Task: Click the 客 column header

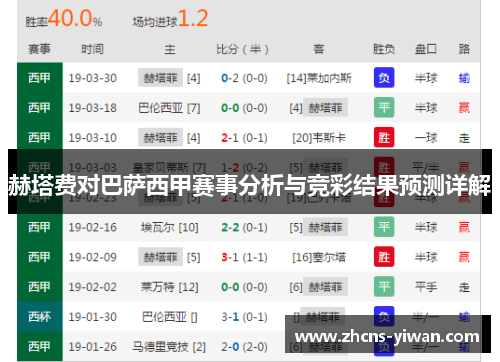Action: [x=319, y=49]
